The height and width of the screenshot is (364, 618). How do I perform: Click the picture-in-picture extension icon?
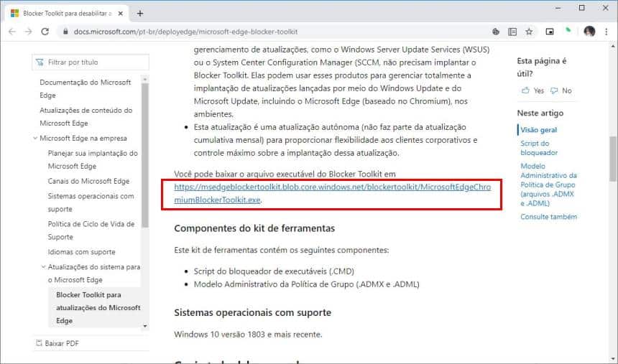point(550,32)
